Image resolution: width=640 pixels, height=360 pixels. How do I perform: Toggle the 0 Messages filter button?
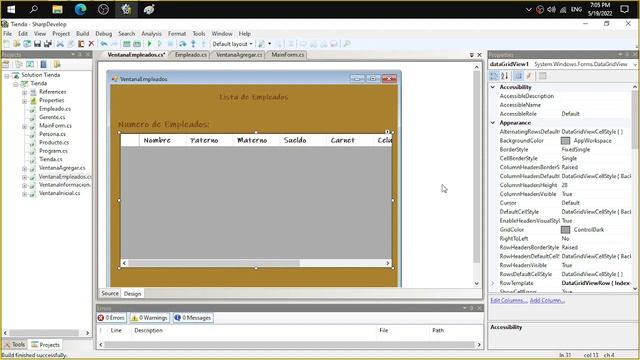[193, 318]
